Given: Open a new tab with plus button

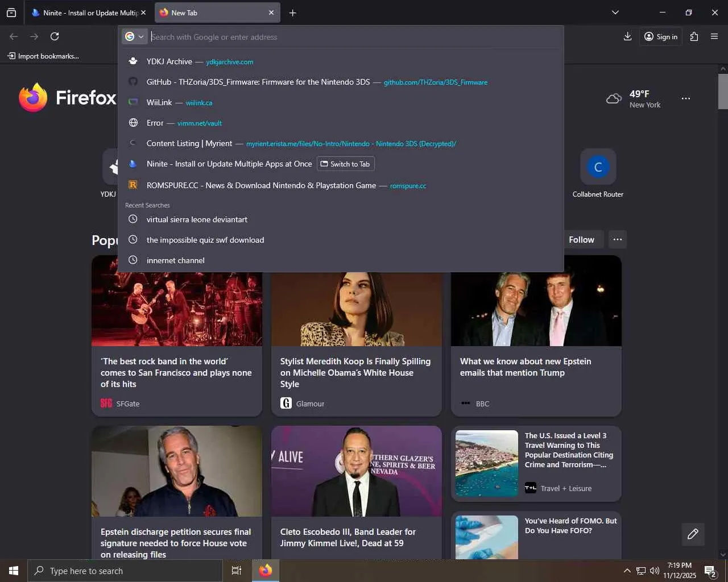Looking at the screenshot, I should (292, 13).
